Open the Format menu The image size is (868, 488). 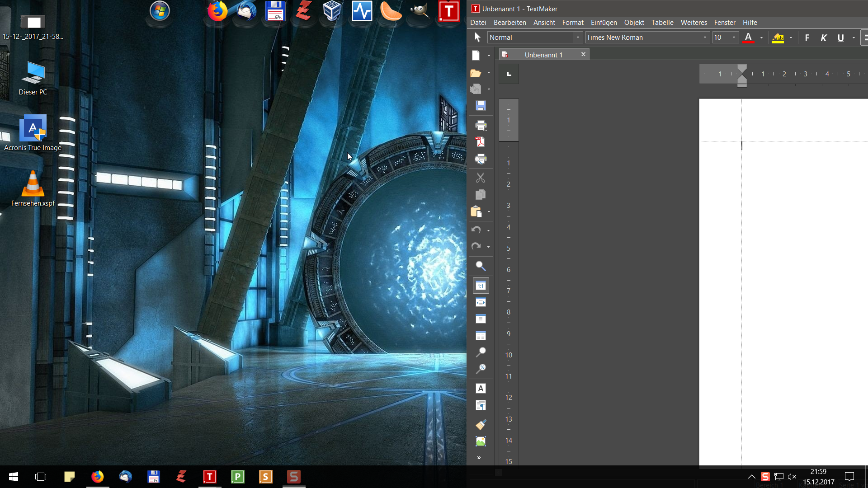(x=573, y=23)
